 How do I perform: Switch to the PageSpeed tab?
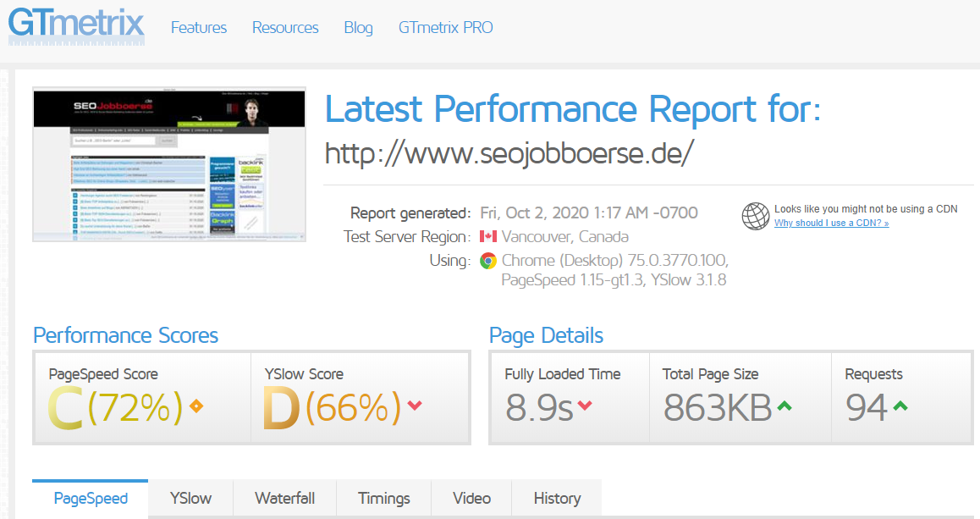(91, 499)
